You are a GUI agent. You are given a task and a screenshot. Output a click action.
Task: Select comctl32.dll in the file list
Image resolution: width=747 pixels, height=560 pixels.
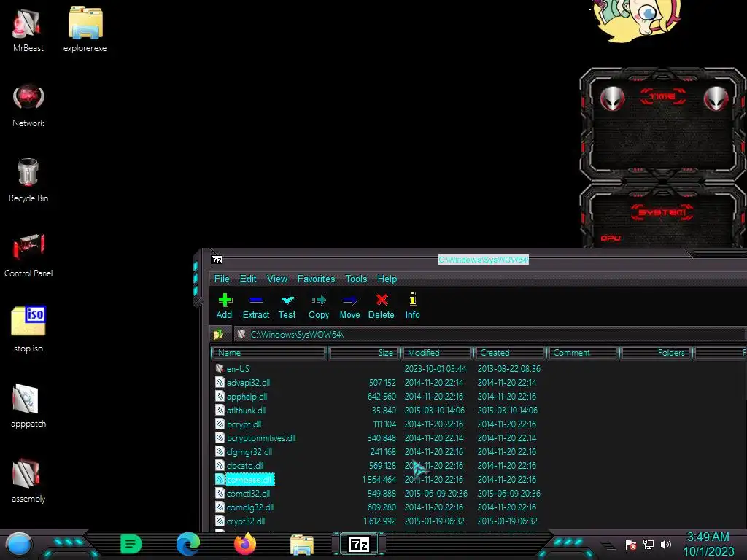point(479,494)
